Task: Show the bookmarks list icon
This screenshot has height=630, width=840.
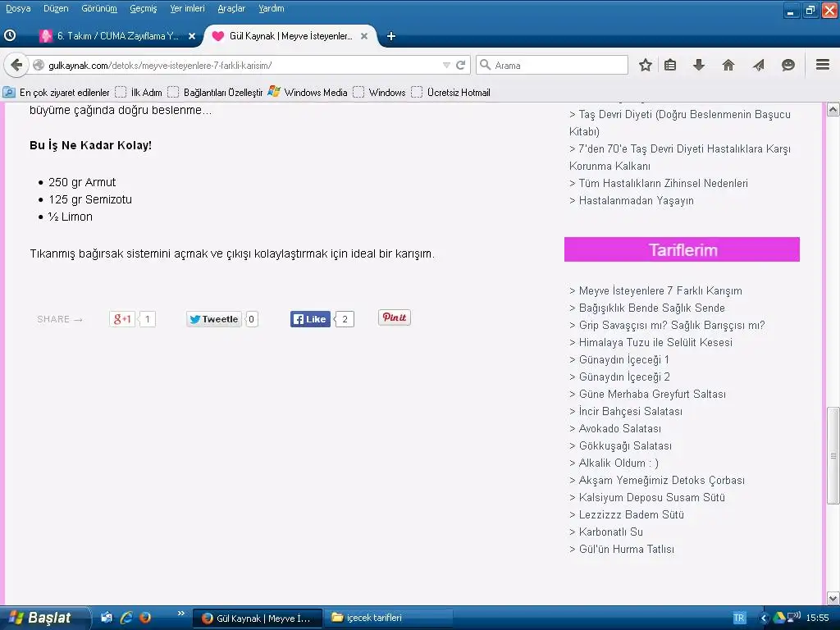Action: coord(670,66)
